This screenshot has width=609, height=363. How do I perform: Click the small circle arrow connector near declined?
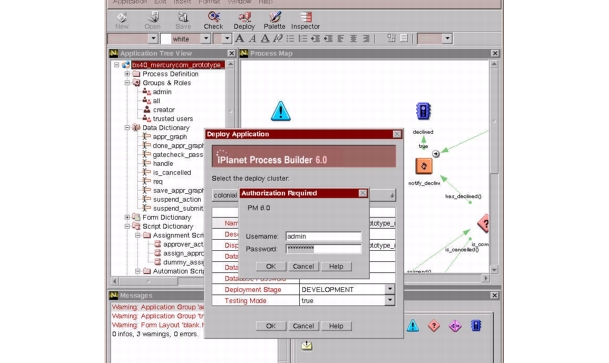coord(436,154)
